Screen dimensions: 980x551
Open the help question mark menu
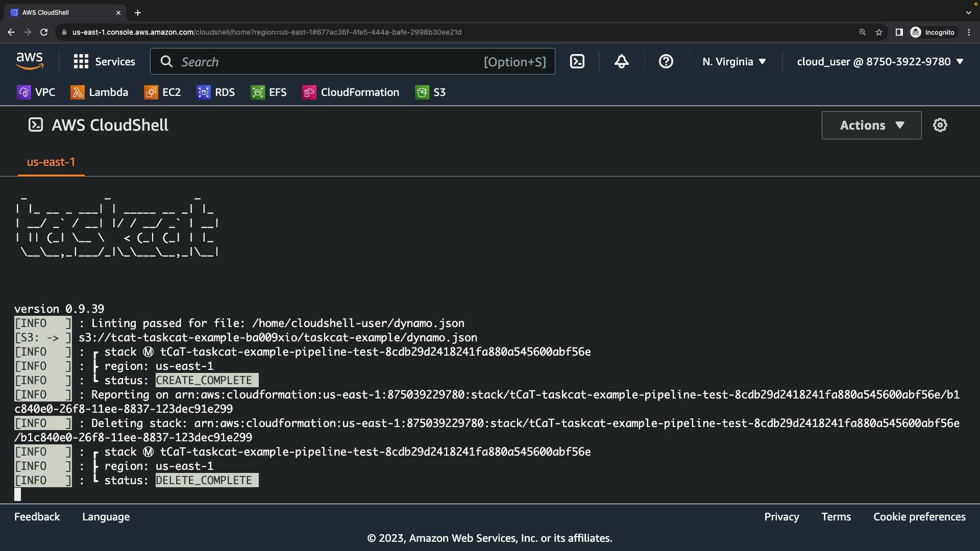[666, 62]
